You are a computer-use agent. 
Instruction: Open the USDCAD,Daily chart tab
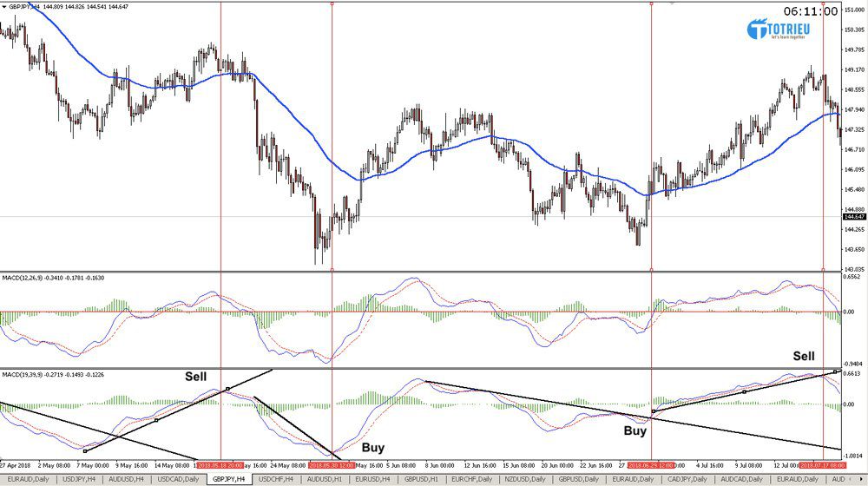(178, 479)
